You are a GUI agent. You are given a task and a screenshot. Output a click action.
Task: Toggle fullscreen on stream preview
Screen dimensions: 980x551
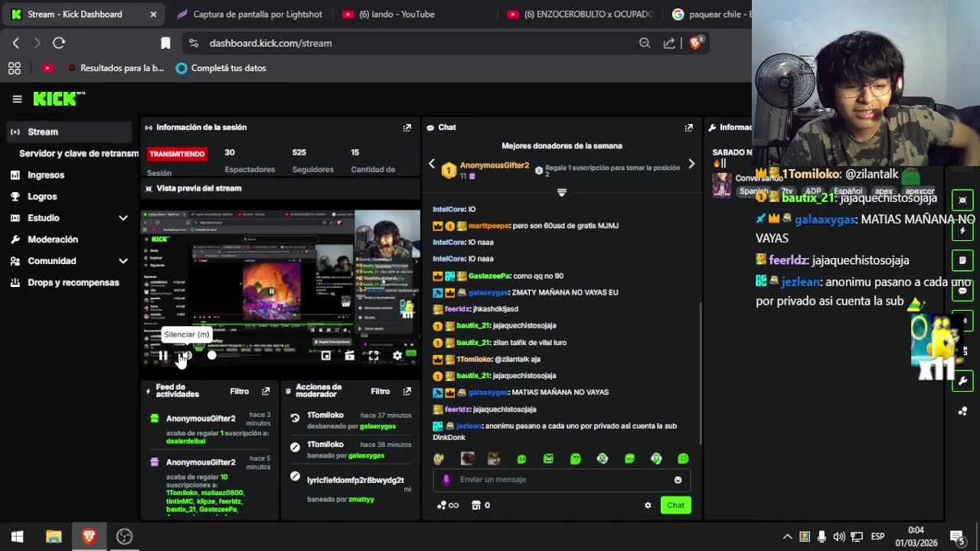373,355
